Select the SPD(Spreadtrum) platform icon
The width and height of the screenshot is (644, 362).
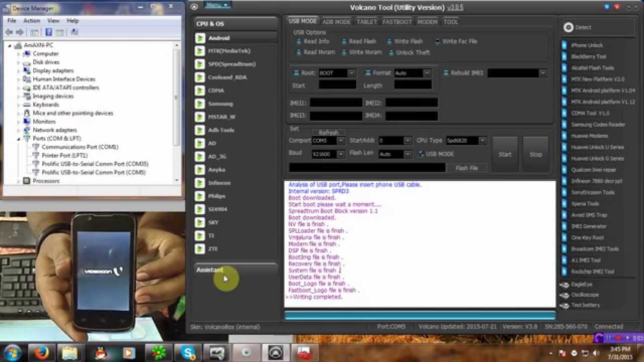click(x=200, y=64)
